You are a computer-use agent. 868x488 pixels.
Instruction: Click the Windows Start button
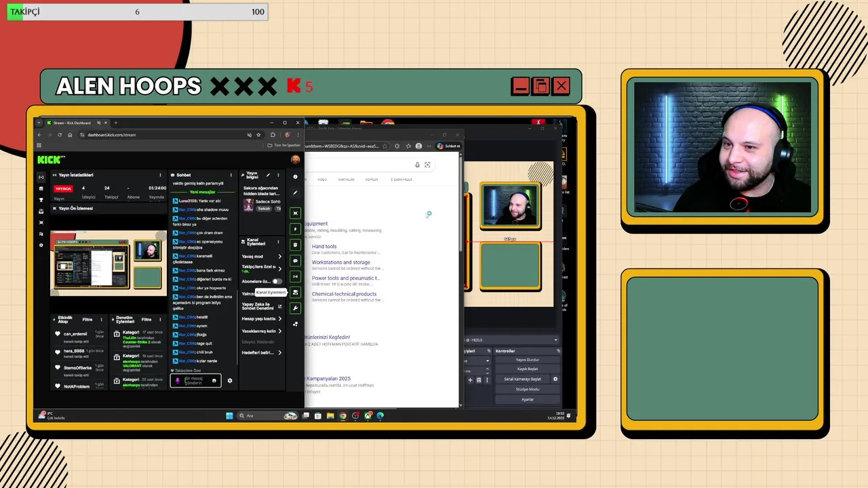tap(229, 415)
